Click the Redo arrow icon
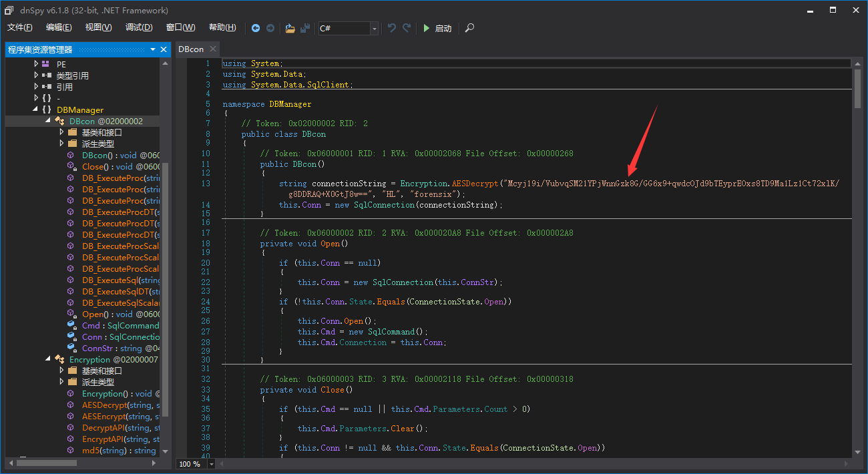The height and width of the screenshot is (474, 868). pos(407,28)
